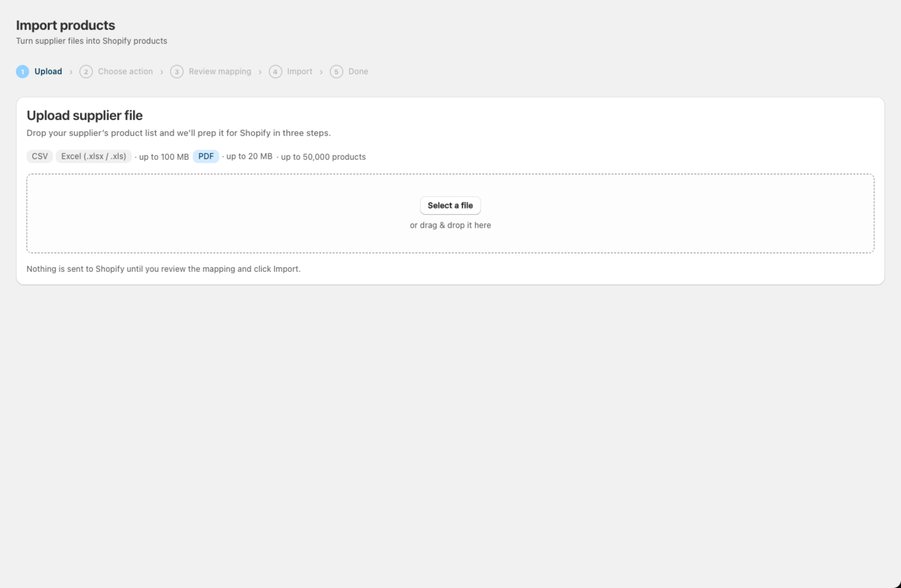
Task: Click 'or drag & drop it here' text
Action: coord(450,225)
